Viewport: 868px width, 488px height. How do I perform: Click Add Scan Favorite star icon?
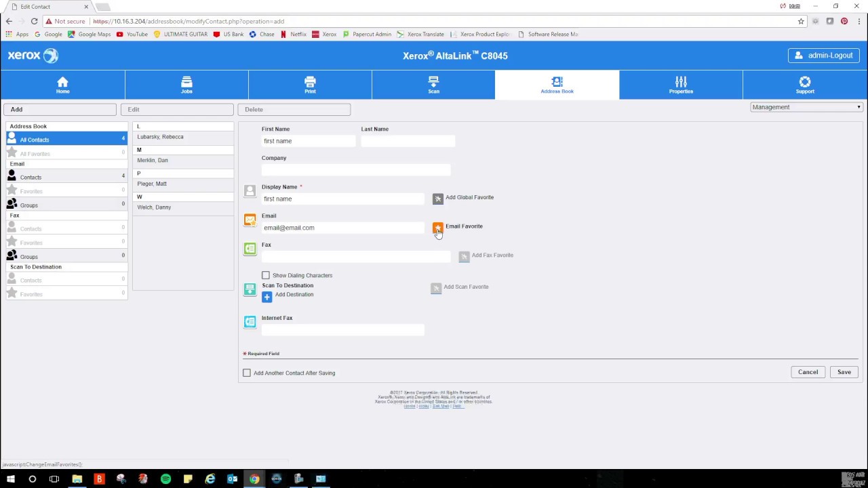(x=436, y=288)
